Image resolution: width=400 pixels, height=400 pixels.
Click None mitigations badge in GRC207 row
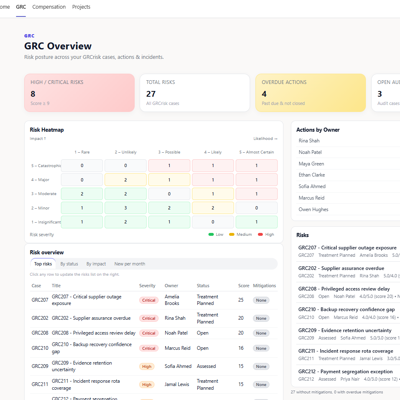coord(261,300)
